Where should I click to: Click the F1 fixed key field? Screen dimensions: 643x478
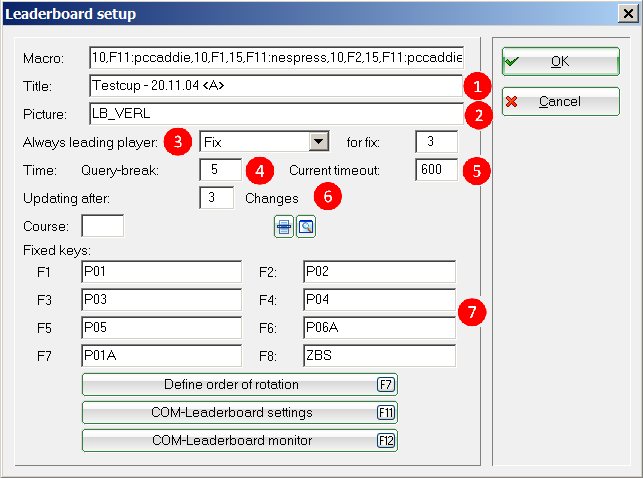click(161, 272)
